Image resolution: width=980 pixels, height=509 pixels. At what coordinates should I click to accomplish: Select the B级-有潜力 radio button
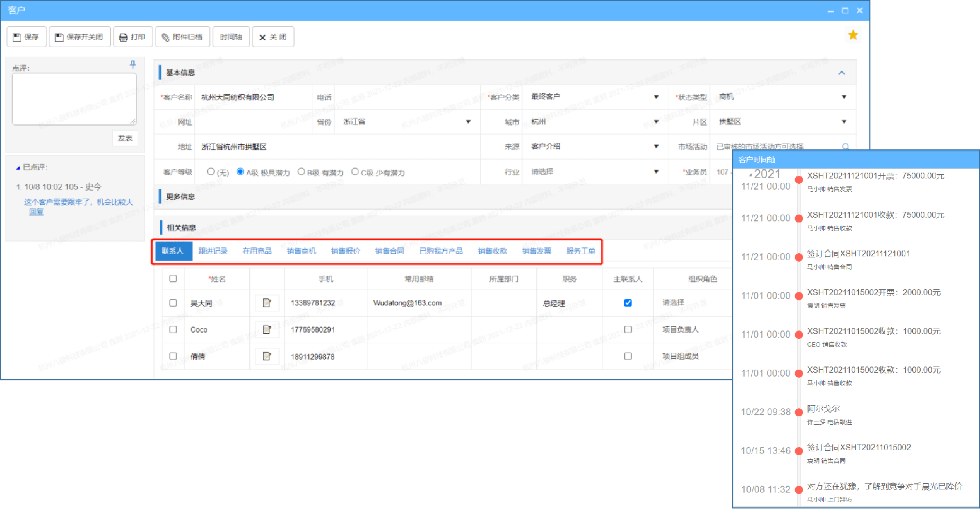pyautogui.click(x=301, y=171)
